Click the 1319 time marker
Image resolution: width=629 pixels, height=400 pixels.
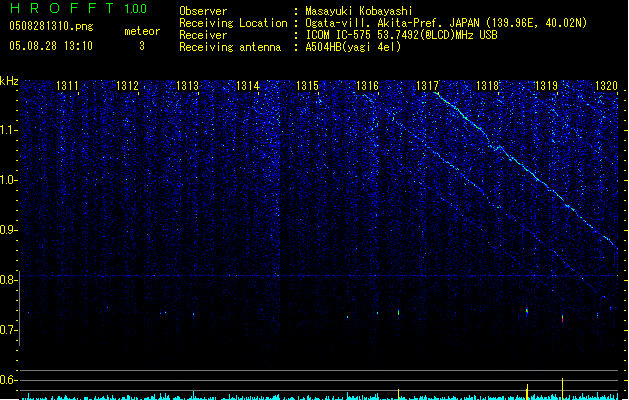pyautogui.click(x=546, y=87)
